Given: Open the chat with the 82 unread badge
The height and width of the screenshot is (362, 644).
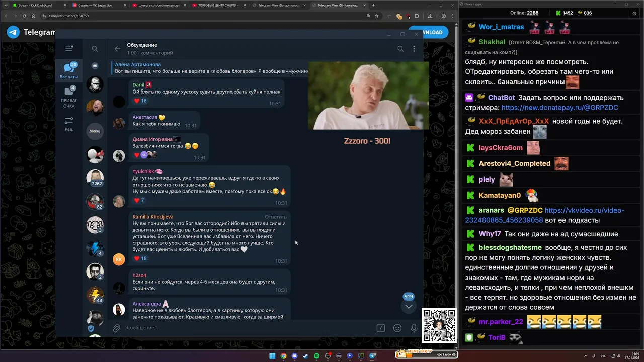Looking at the screenshot, I should click(95, 202).
